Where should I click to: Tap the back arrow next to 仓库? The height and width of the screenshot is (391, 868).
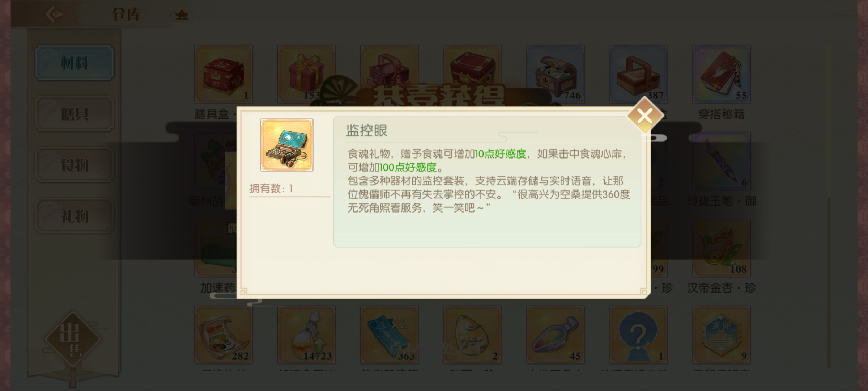click(x=54, y=14)
